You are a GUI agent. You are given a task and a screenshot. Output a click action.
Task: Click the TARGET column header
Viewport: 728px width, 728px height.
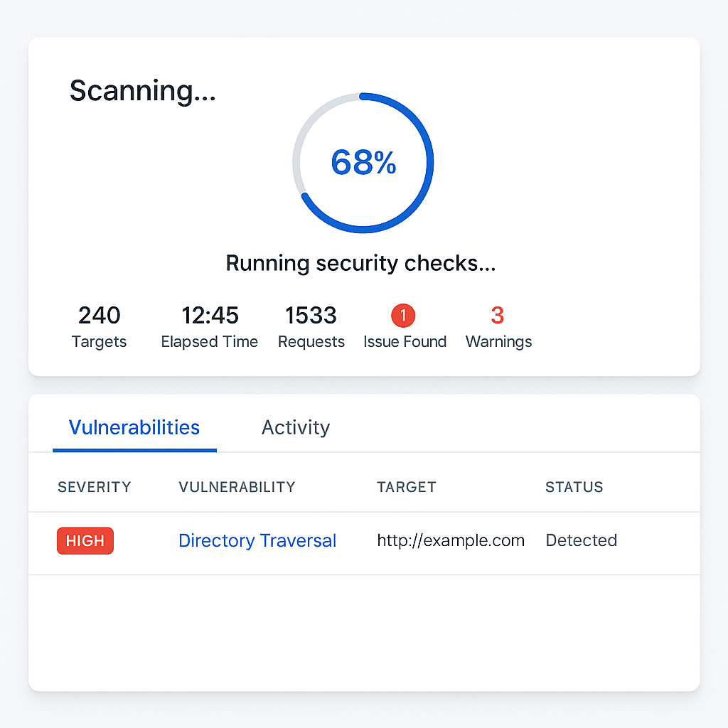coord(407,487)
